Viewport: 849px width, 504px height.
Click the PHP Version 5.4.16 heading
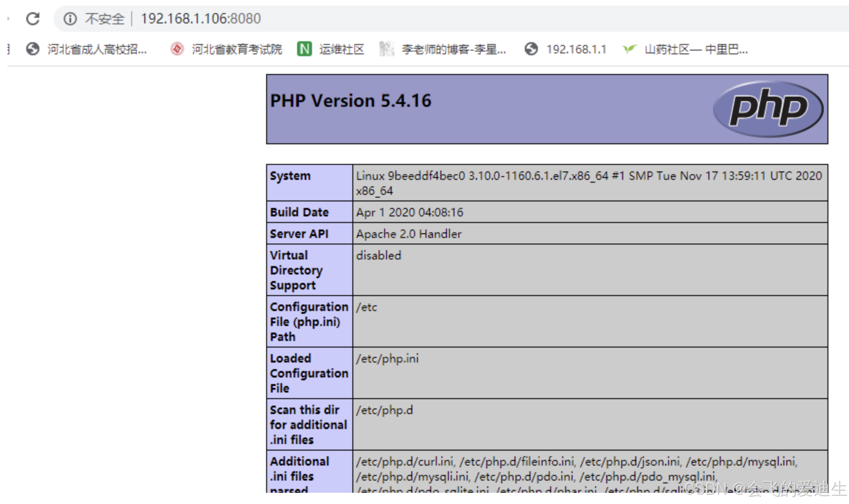click(350, 100)
